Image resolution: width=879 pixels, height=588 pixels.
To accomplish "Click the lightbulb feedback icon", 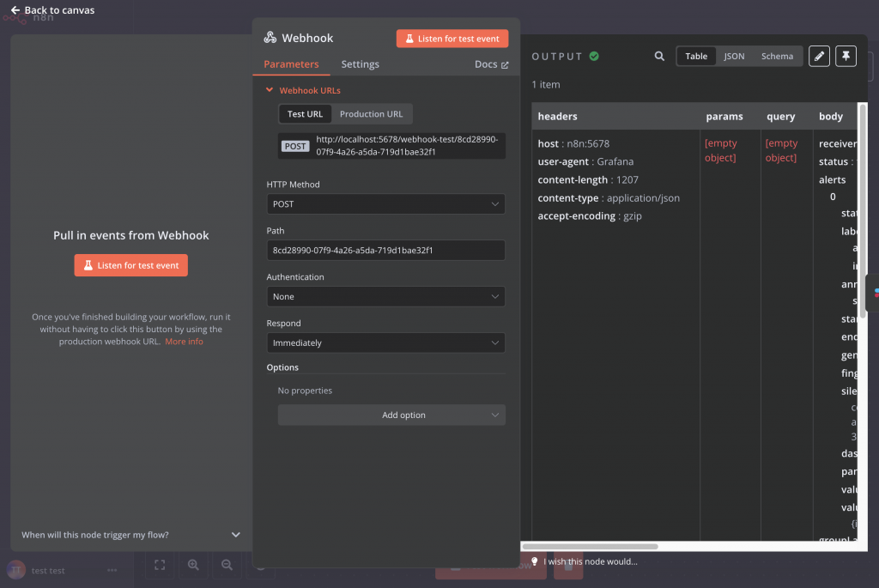I will click(x=534, y=561).
